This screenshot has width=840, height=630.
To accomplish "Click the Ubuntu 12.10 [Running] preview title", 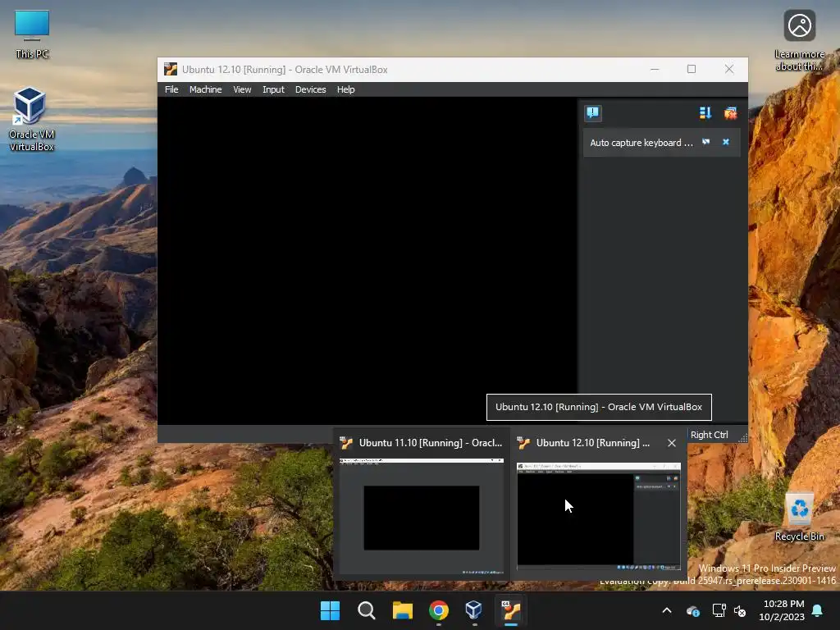I will (x=592, y=443).
